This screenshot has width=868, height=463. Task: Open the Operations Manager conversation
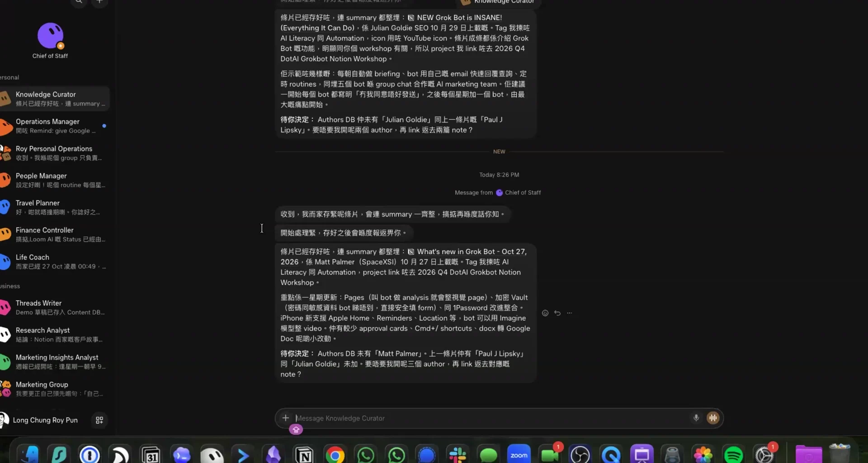point(55,126)
